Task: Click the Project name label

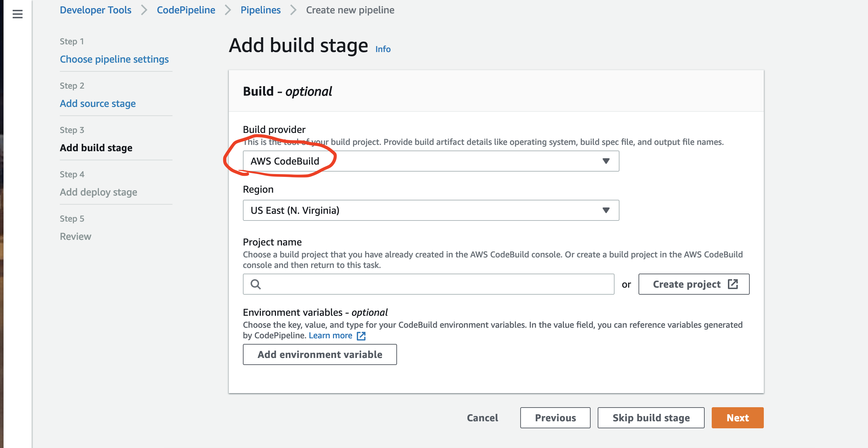Action: pos(272,242)
